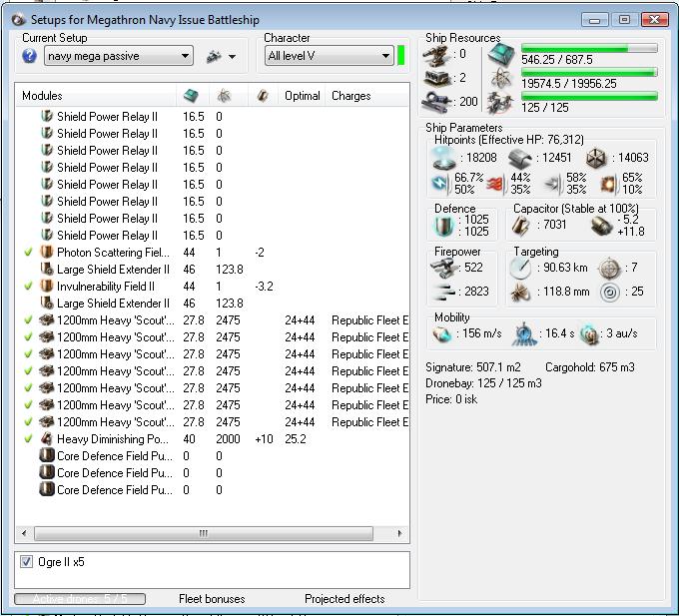Viewport: 679px width, 616px height.
Task: Click the capacitor capacity icon
Action: (x=521, y=225)
